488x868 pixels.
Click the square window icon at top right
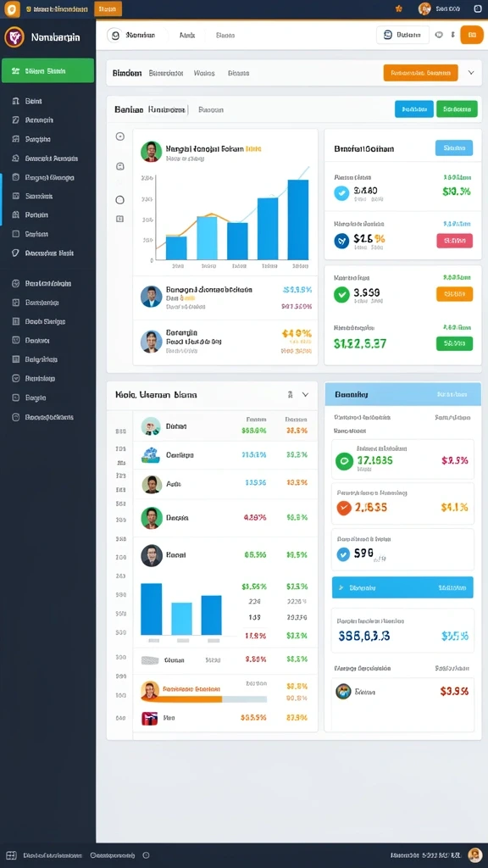click(478, 8)
